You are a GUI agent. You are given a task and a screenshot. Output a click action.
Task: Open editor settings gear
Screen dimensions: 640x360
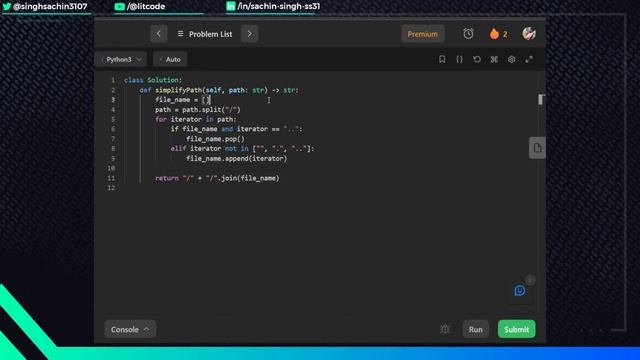(x=511, y=60)
